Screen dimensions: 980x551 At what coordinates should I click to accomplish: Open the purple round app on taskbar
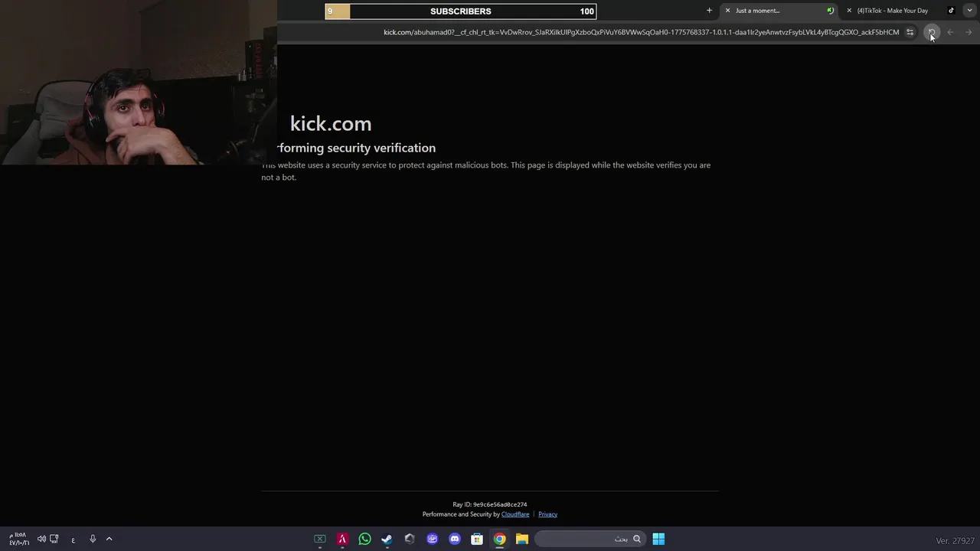[x=433, y=539]
